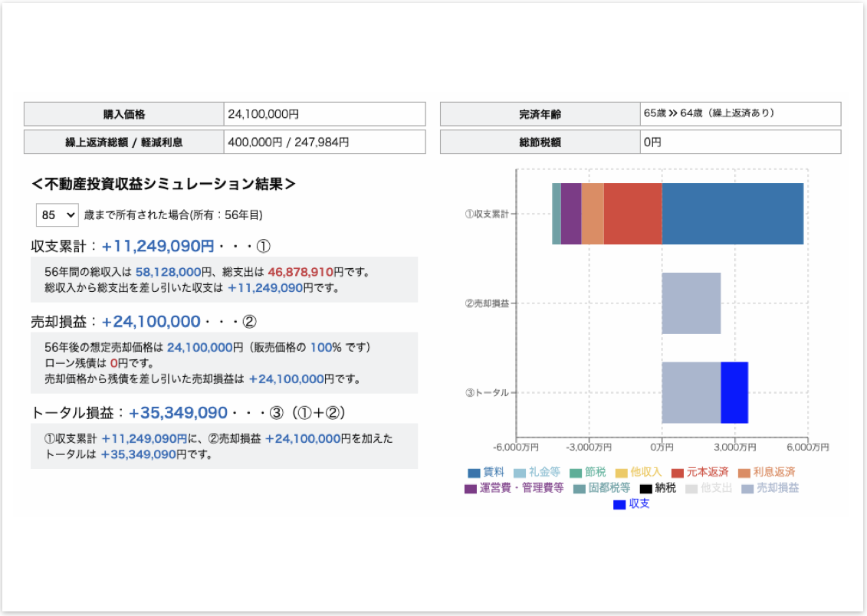Click 売却損益 legend icon

(x=747, y=488)
